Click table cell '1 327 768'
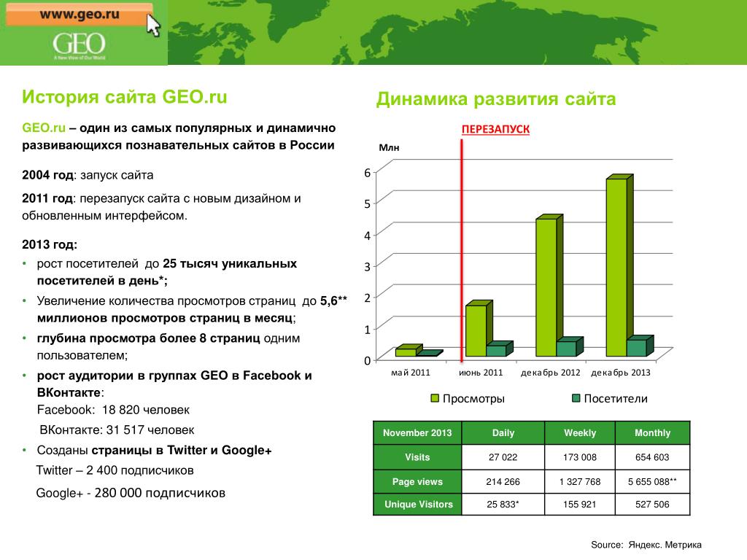The height and width of the screenshot is (560, 747). [x=580, y=481]
